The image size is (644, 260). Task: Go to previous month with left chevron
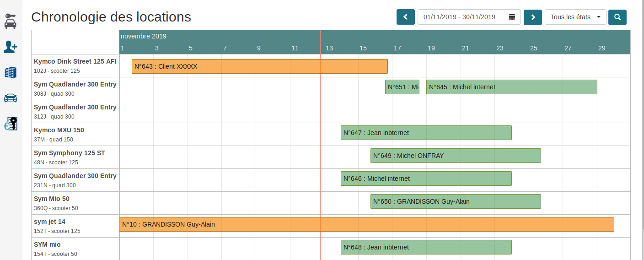pyautogui.click(x=405, y=17)
